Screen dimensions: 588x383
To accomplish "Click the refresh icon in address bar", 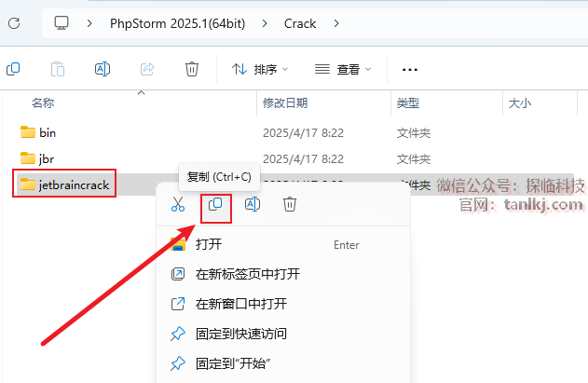I will (x=14, y=23).
